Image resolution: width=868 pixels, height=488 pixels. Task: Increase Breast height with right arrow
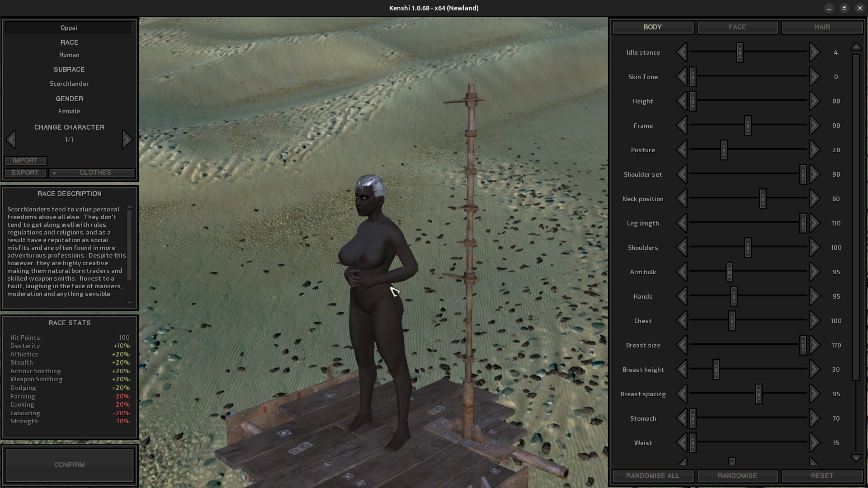tap(814, 370)
